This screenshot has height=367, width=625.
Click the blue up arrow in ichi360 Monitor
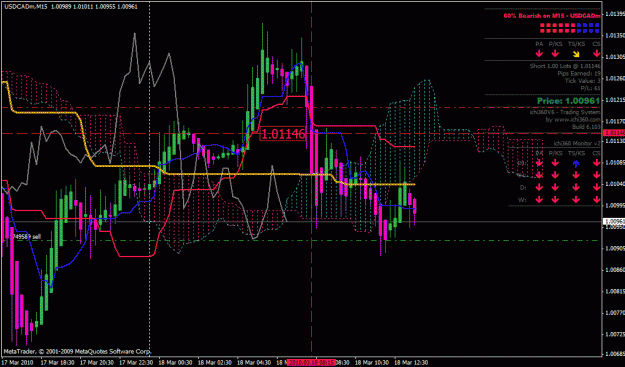tap(576, 163)
